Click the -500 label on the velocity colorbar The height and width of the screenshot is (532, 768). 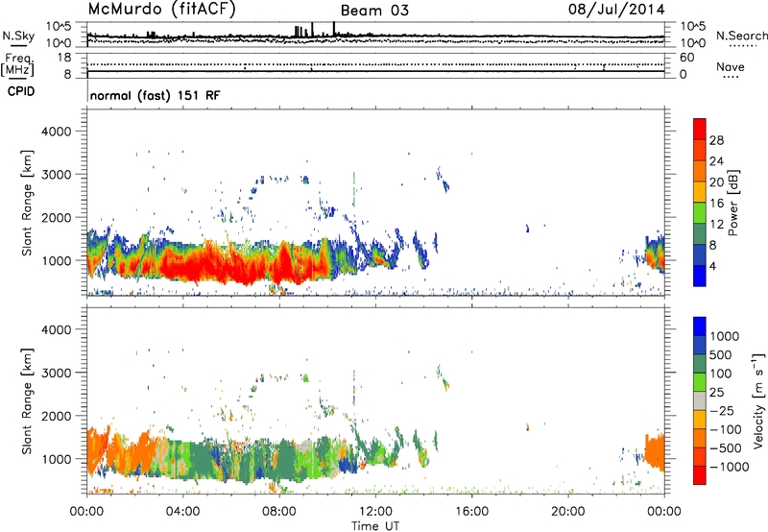coord(726,447)
